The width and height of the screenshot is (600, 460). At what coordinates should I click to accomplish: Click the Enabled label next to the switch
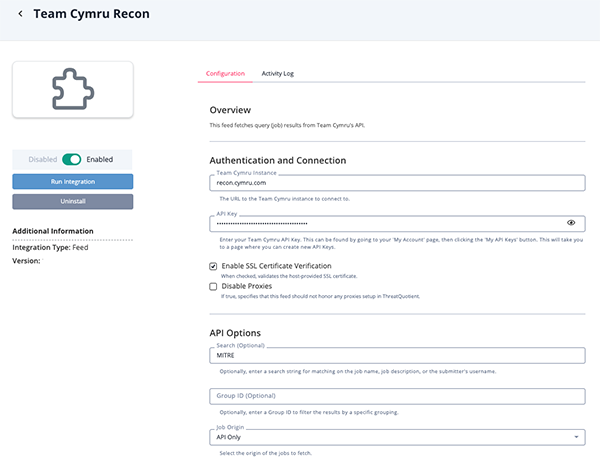click(99, 159)
